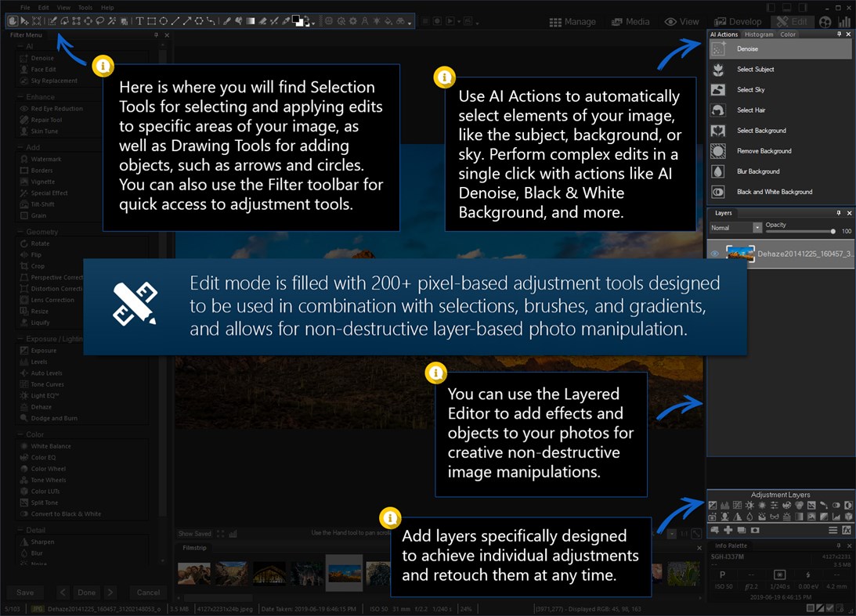
Task: Select the Text tool from the toolbar
Action: pos(140,22)
